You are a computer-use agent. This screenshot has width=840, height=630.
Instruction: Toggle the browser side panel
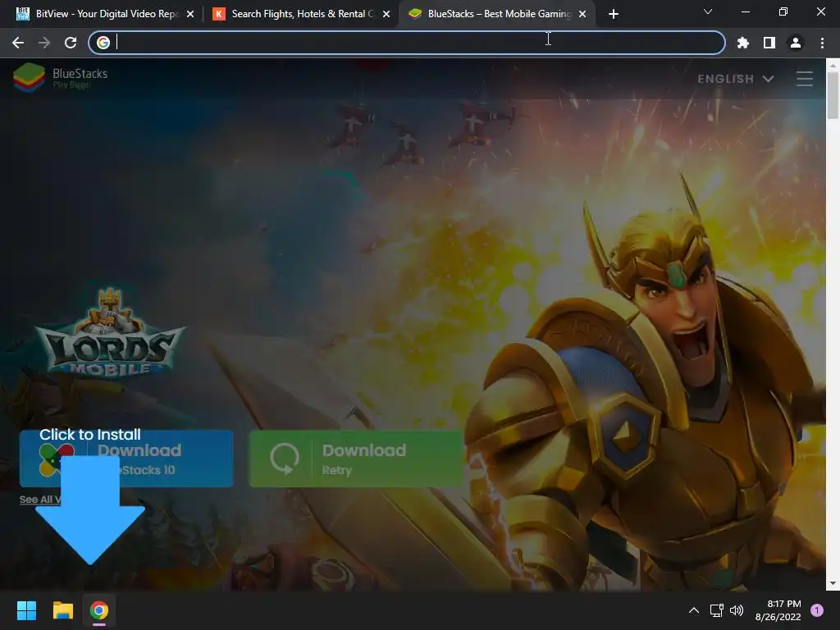point(769,43)
